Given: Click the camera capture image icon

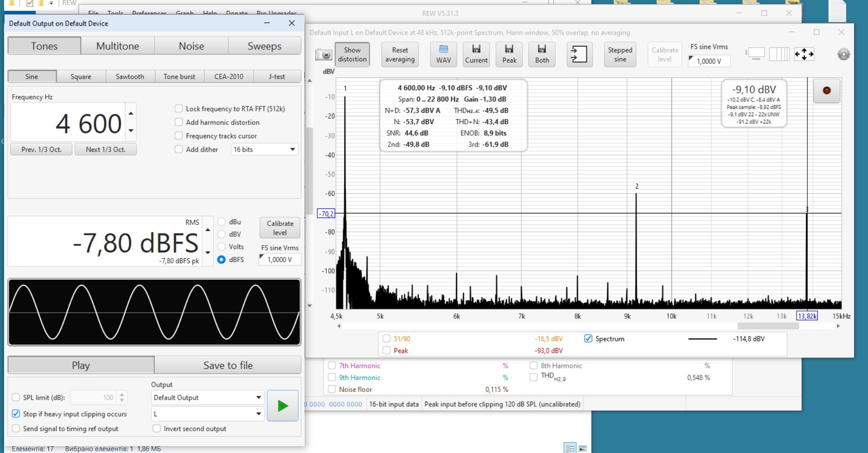Looking at the screenshot, I should (324, 55).
